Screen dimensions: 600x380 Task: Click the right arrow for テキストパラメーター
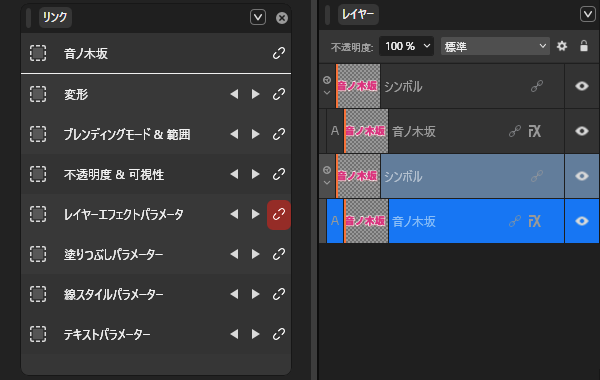point(256,334)
